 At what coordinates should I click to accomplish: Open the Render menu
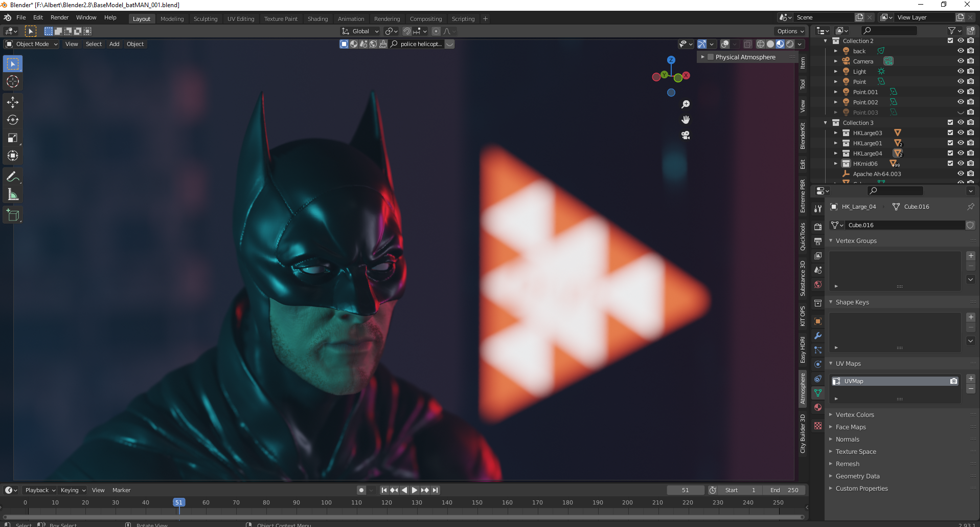pos(59,17)
